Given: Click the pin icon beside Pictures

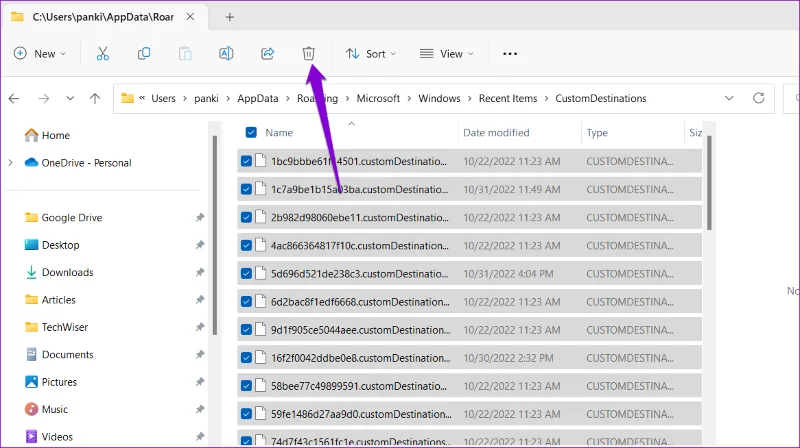Looking at the screenshot, I should click(x=199, y=382).
